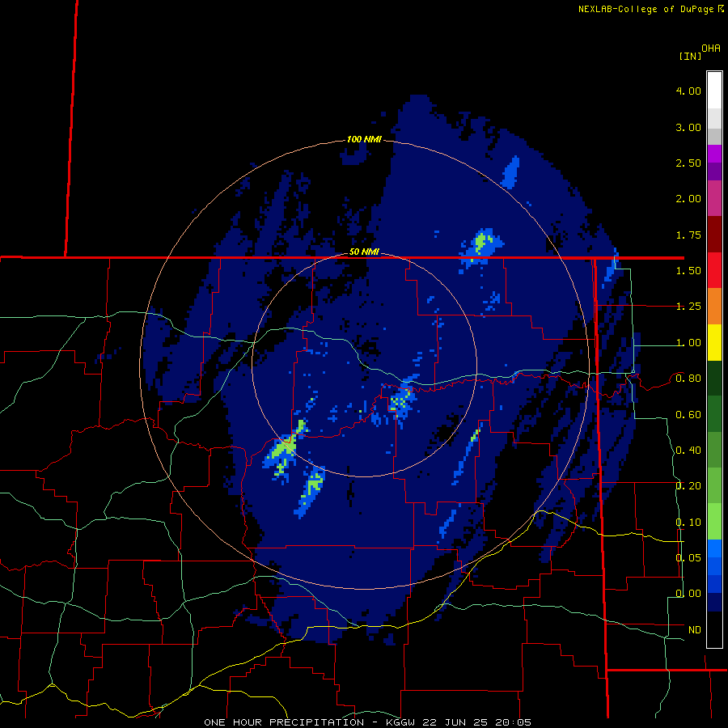Pick the yellow swatch in legend

(714, 342)
